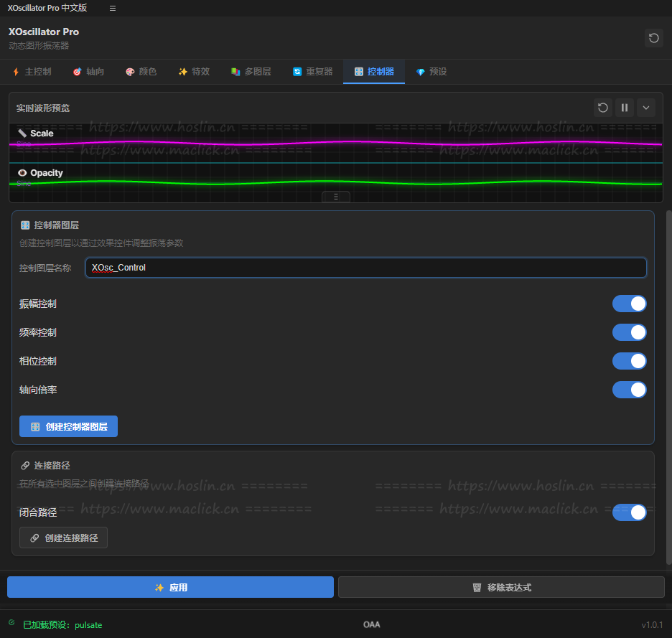672x638 pixels.
Task: Click 创建连接路径 button
Action: (x=63, y=538)
